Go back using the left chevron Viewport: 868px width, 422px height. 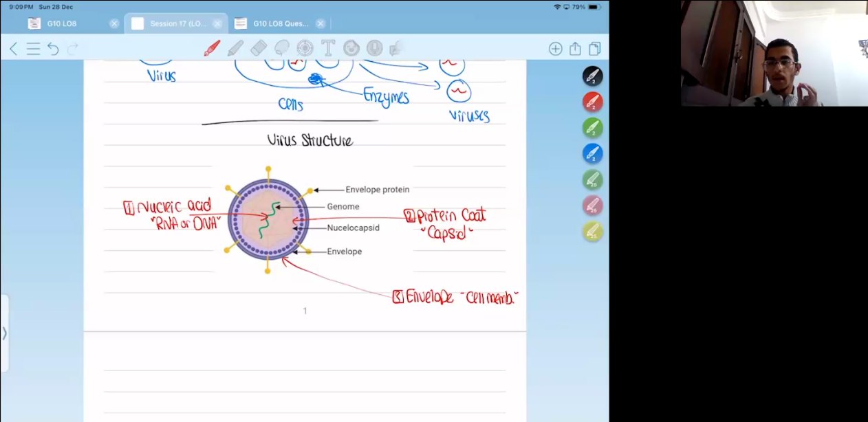coord(13,49)
